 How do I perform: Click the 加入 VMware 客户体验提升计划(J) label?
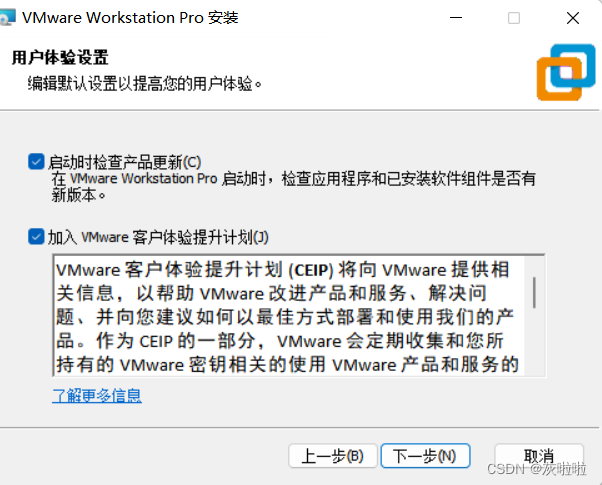(158, 237)
